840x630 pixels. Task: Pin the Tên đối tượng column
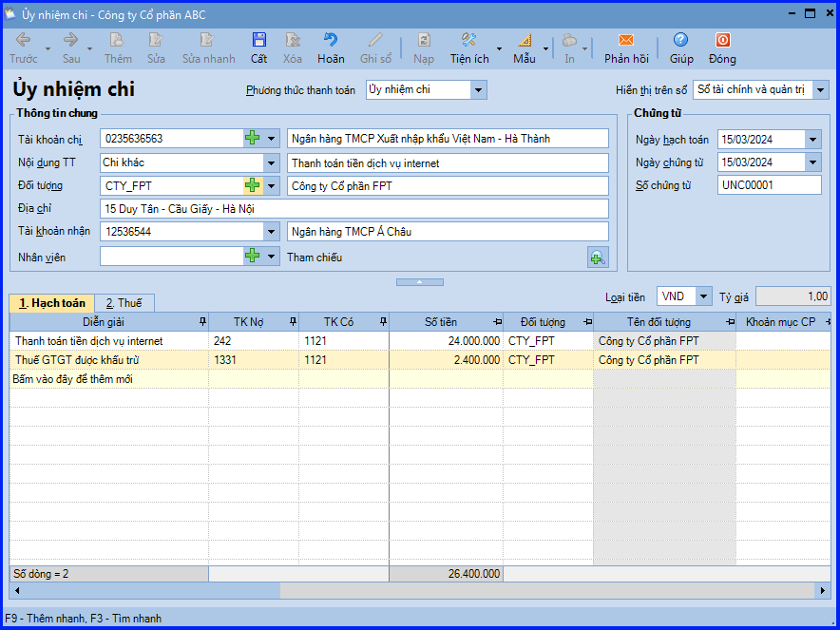pyautogui.click(x=730, y=322)
